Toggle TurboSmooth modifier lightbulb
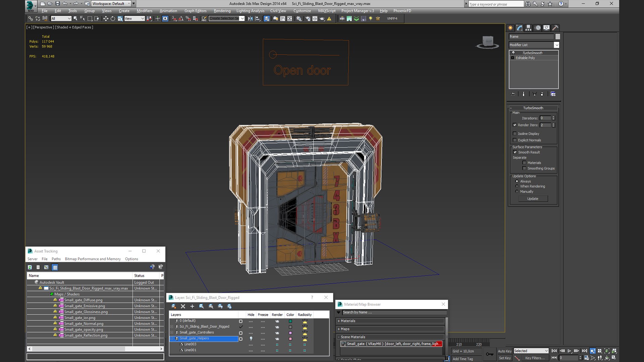Viewport: 644px width, 362px height. click(513, 53)
